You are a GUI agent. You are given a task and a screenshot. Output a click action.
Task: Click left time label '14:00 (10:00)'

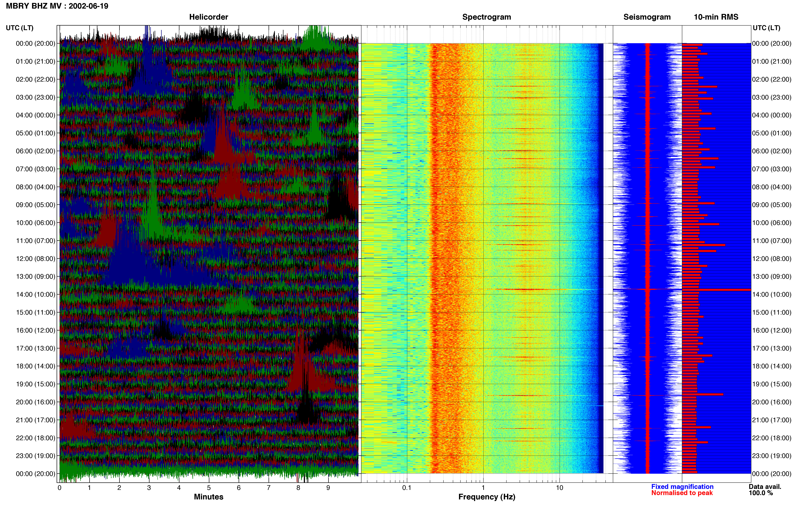[36, 295]
